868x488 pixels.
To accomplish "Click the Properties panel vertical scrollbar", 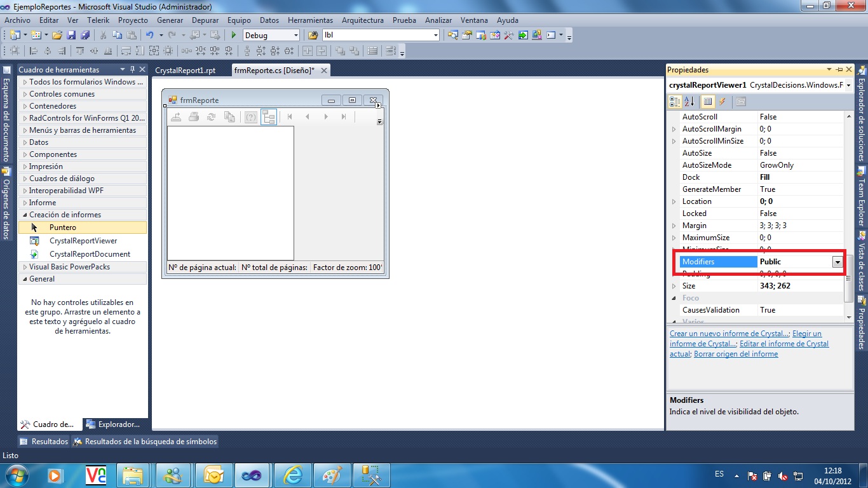I will coord(848,216).
